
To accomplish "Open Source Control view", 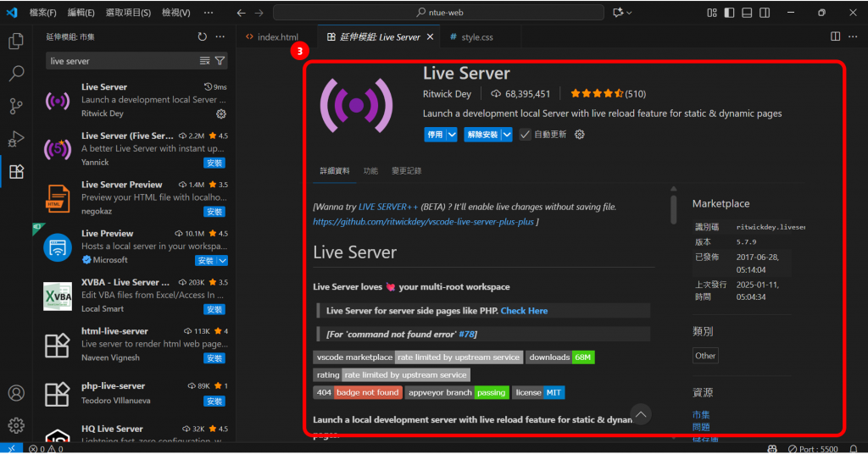I will (16, 106).
